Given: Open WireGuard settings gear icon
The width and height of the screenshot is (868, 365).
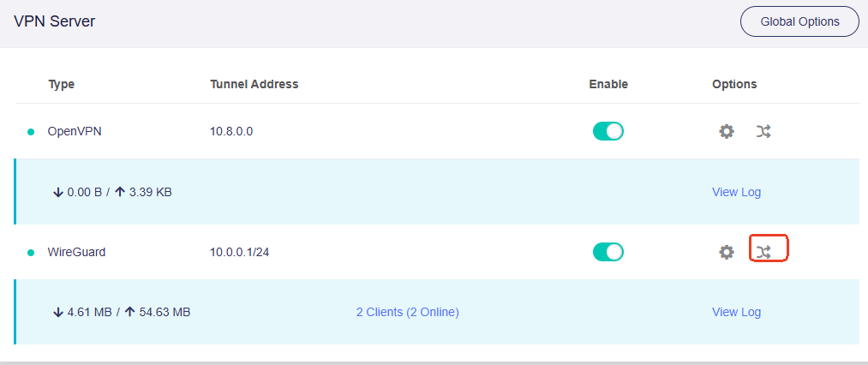Looking at the screenshot, I should pos(727,252).
